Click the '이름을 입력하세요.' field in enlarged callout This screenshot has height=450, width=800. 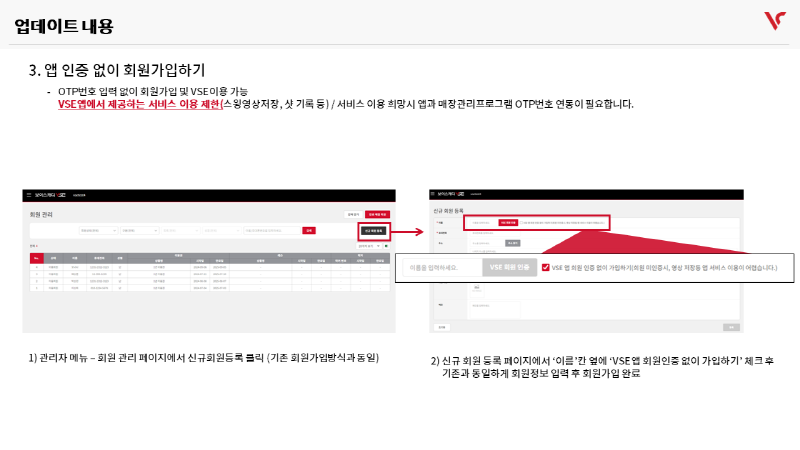tap(442, 267)
